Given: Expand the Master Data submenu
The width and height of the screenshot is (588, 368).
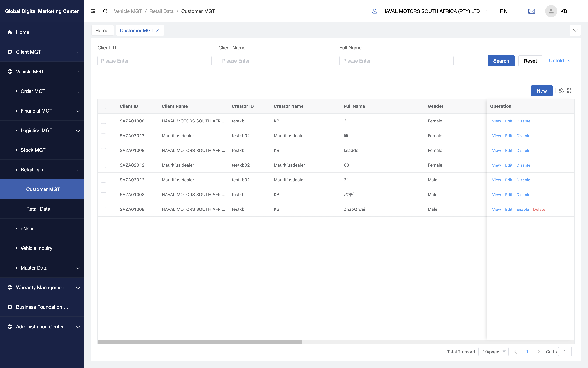Looking at the screenshot, I should coord(78,268).
